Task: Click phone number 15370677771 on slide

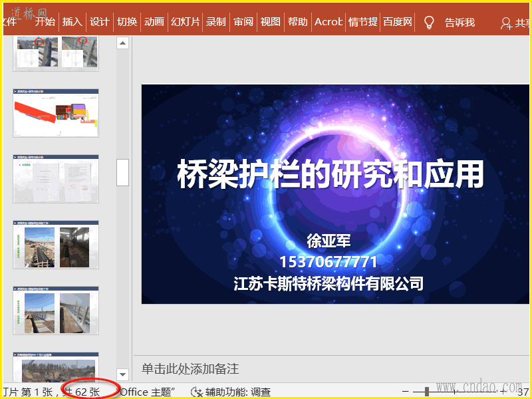Action: pos(328,262)
